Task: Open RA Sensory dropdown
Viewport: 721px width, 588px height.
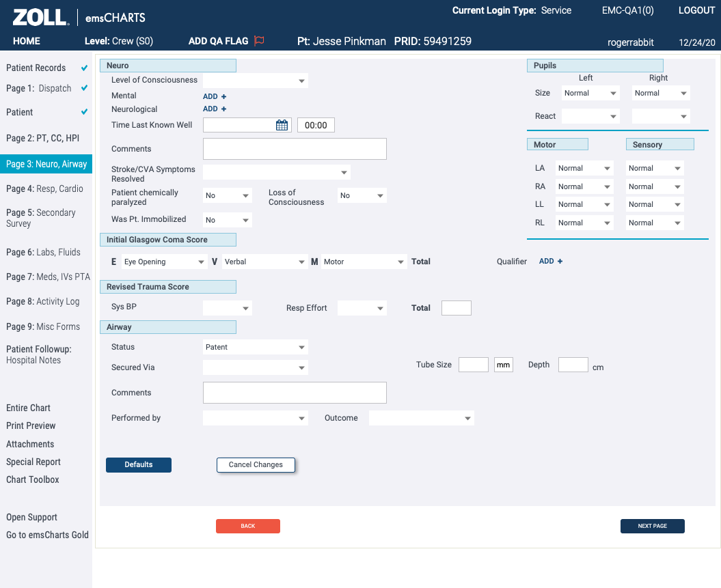Action: (x=655, y=186)
